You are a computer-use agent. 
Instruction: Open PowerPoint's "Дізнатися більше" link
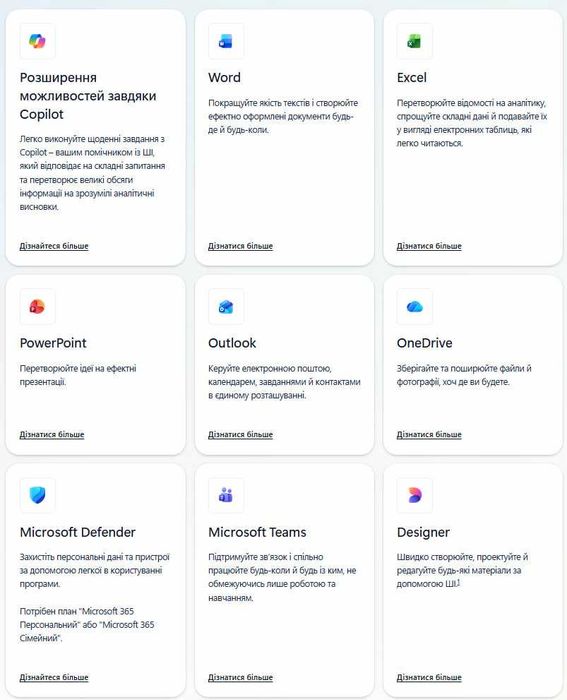coord(52,434)
